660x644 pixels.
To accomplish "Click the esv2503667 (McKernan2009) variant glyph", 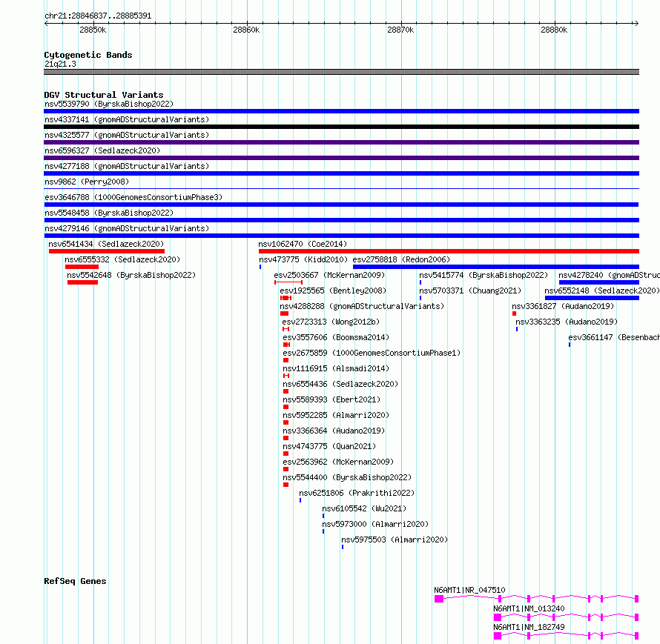I will point(288,282).
